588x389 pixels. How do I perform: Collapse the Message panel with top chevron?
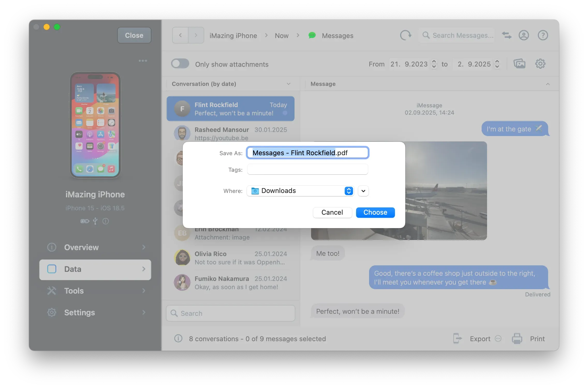click(x=548, y=84)
